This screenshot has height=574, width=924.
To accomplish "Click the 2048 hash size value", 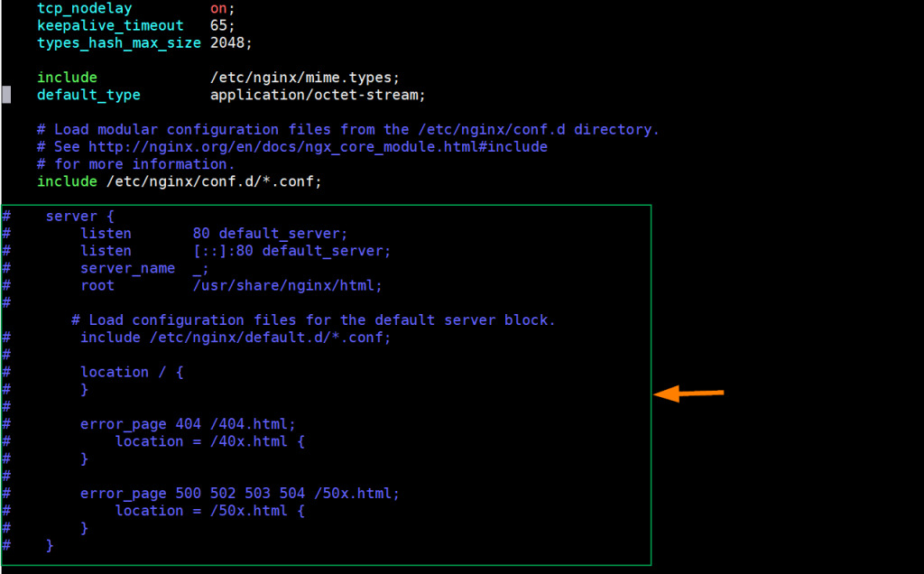I will (x=231, y=43).
